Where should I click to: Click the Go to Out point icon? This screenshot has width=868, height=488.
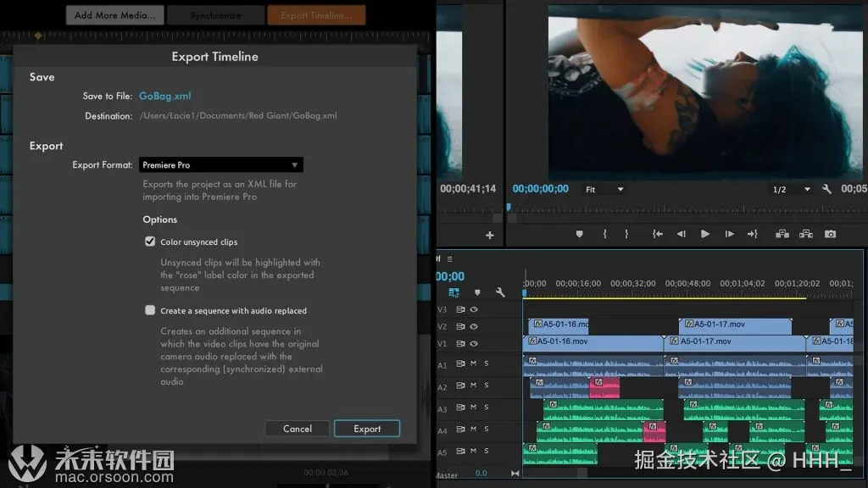click(x=753, y=234)
